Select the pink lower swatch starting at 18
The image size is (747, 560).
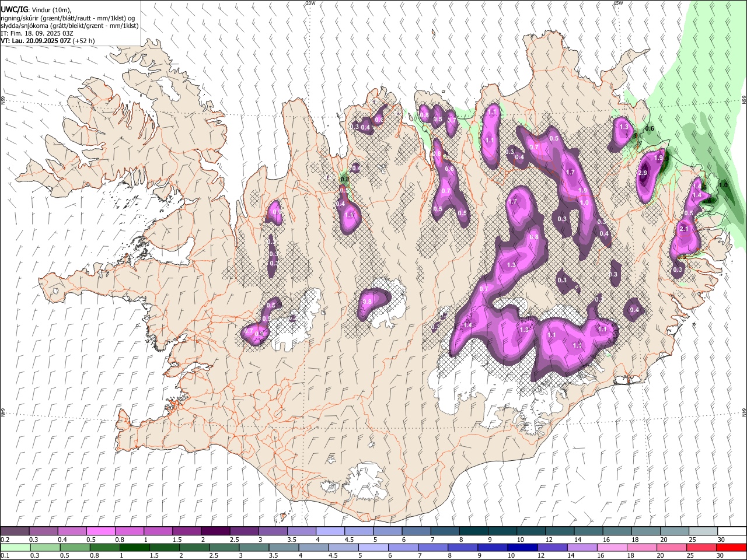(x=641, y=547)
